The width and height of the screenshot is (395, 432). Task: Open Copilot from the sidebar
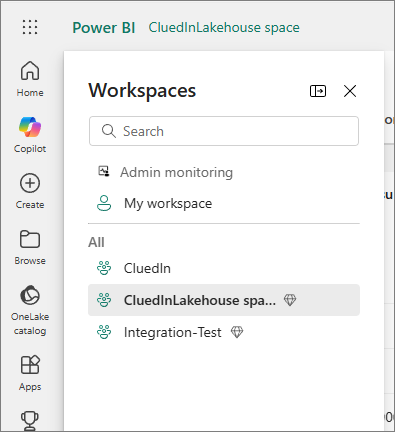pos(30,135)
